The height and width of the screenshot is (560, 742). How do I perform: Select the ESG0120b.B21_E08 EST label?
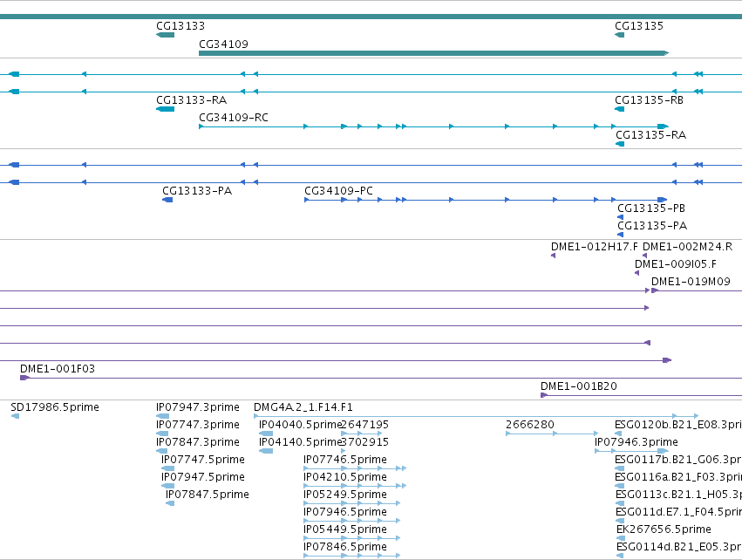coord(678,425)
